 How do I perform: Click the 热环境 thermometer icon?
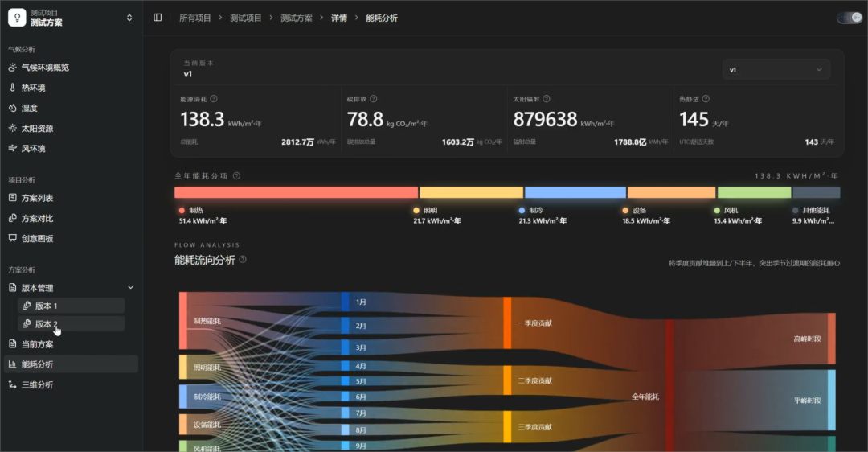12,88
